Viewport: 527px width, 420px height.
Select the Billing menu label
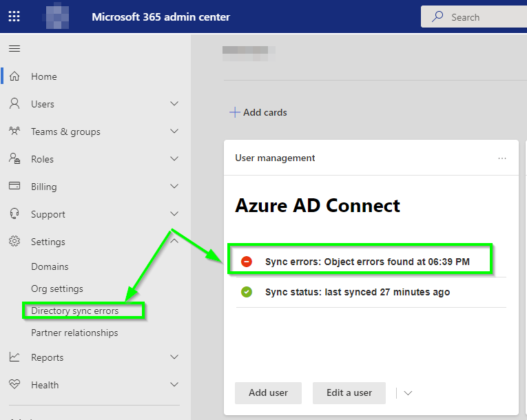(x=44, y=187)
